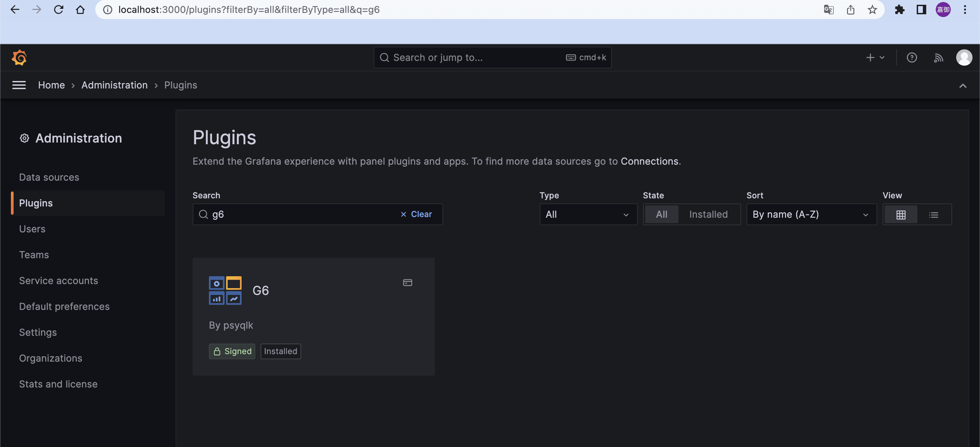
Task: Open the help question mark icon
Action: [912, 58]
